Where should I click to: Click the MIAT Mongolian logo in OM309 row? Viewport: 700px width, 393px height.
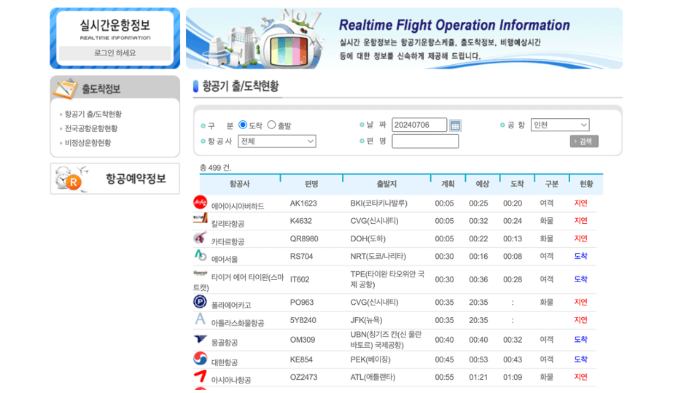pyautogui.click(x=200, y=339)
